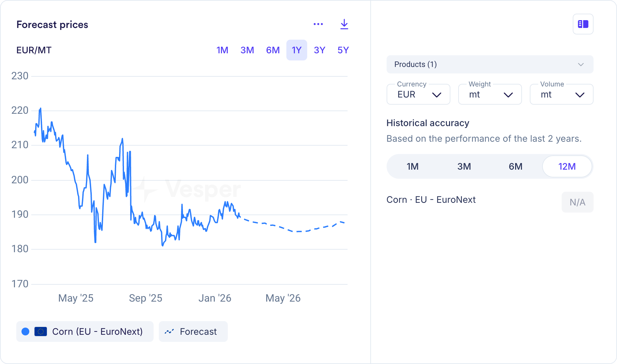
Task: Click the EU flag icon in legend
Action: pos(41,331)
